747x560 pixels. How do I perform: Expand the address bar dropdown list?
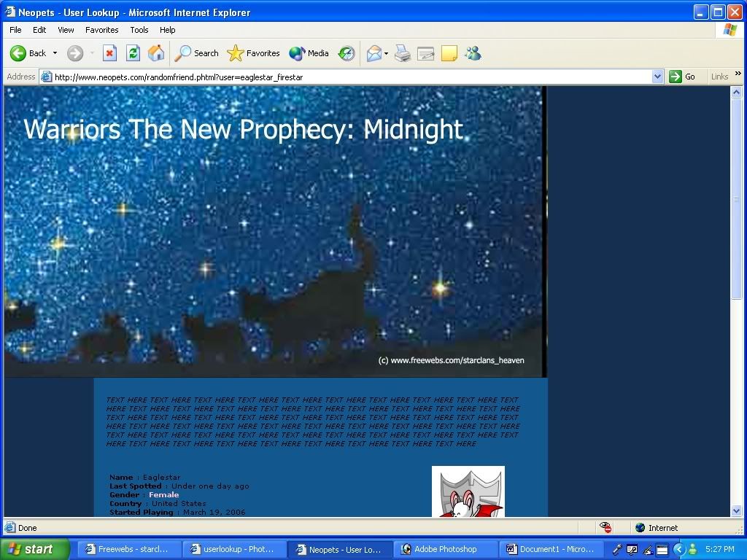[x=657, y=77]
